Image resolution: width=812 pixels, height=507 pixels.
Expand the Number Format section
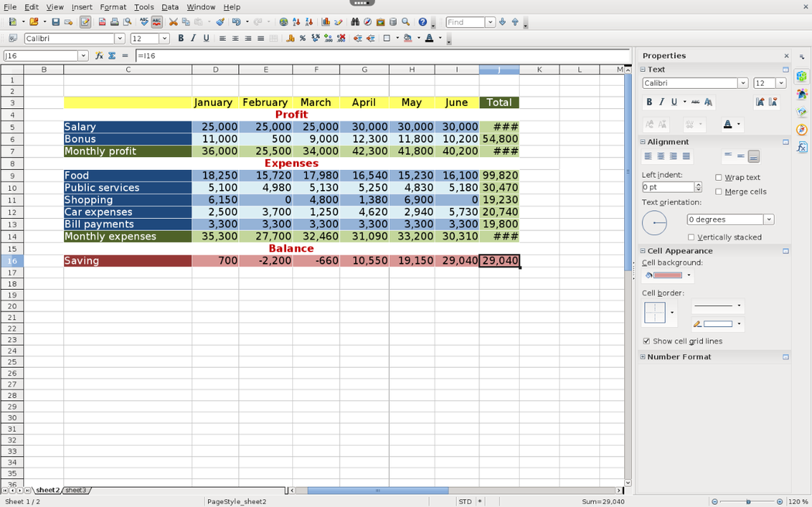pyautogui.click(x=643, y=357)
